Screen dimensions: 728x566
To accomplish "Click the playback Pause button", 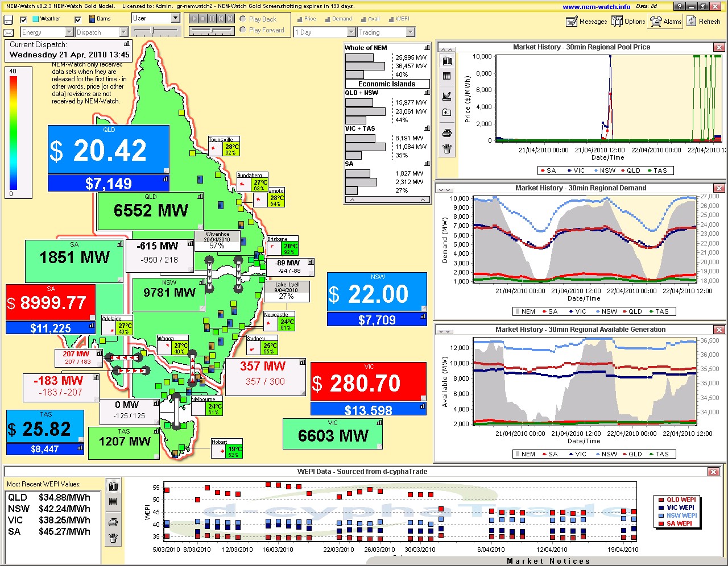I will pyautogui.click(x=212, y=19).
